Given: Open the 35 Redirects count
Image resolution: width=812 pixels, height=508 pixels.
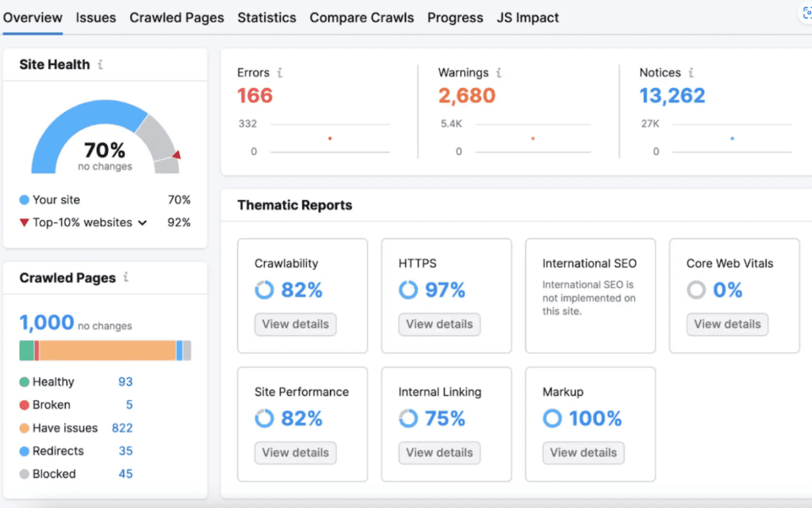Looking at the screenshot, I should pos(125,451).
